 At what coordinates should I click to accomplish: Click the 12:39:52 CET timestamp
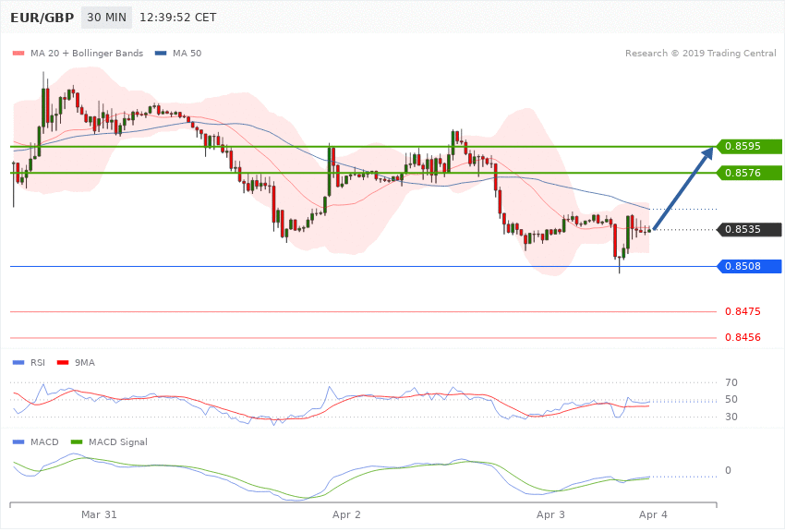[177, 18]
